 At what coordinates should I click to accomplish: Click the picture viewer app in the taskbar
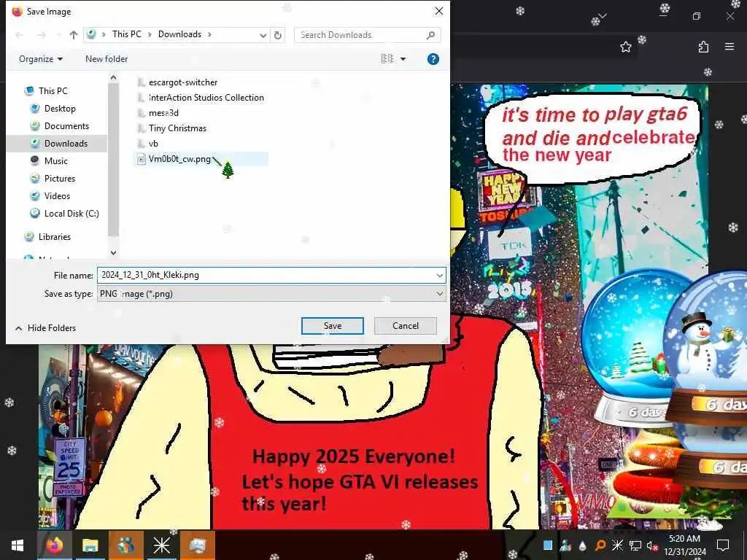pyautogui.click(x=197, y=545)
